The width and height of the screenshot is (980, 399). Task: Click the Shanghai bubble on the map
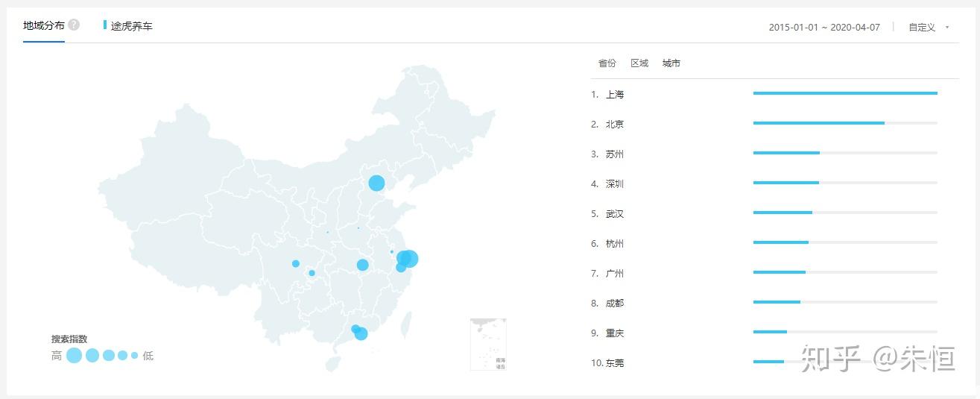point(409,259)
